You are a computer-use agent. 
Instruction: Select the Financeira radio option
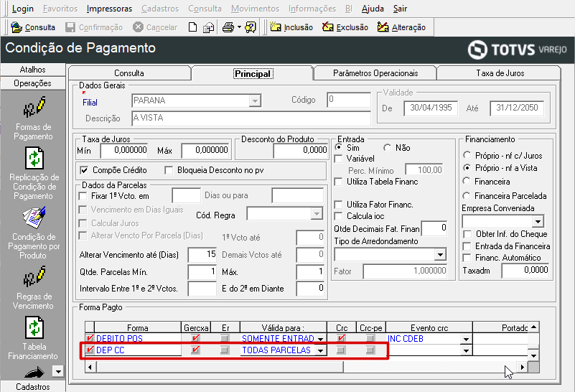pyautogui.click(x=467, y=181)
